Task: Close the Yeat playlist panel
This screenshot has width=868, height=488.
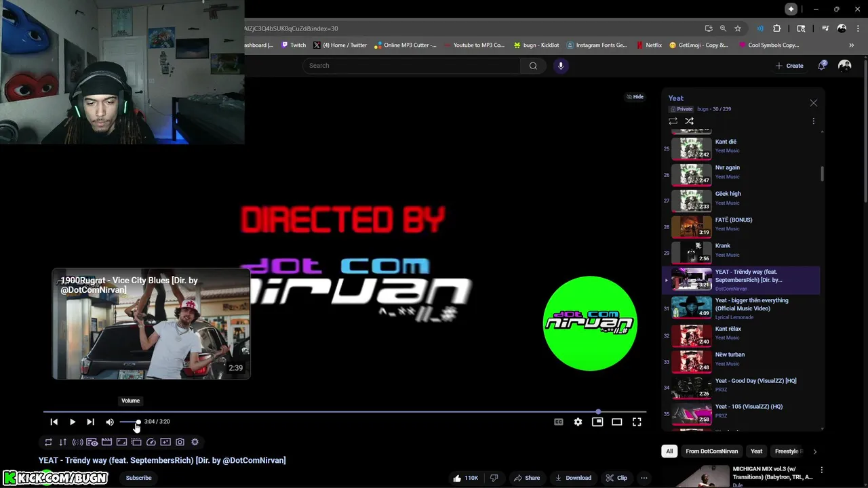Action: tap(813, 103)
